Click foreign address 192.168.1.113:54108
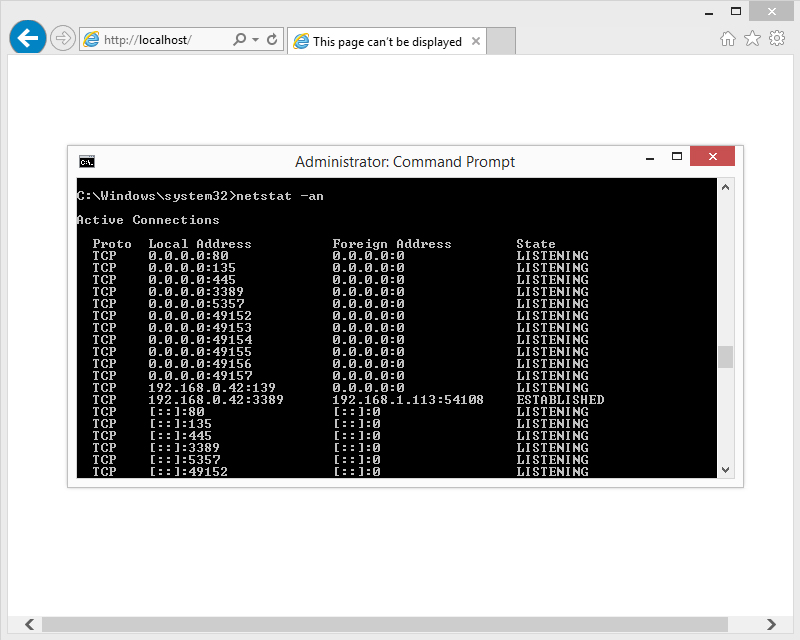Image resolution: width=800 pixels, height=640 pixels. (408, 400)
